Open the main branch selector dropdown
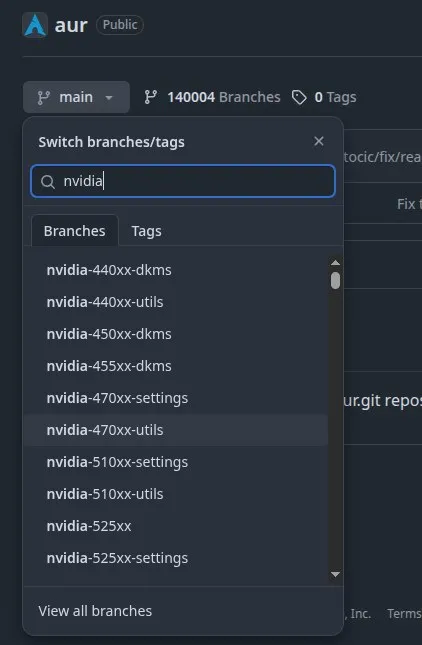The height and width of the screenshot is (645, 422). point(76,97)
